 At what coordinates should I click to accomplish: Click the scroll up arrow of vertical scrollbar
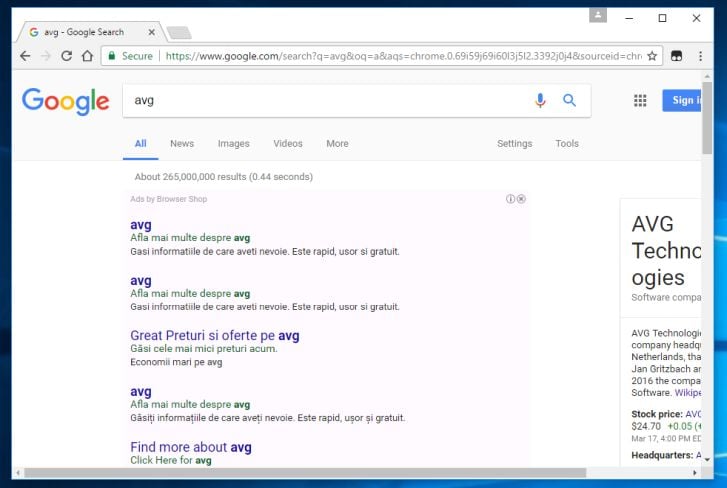click(707, 76)
